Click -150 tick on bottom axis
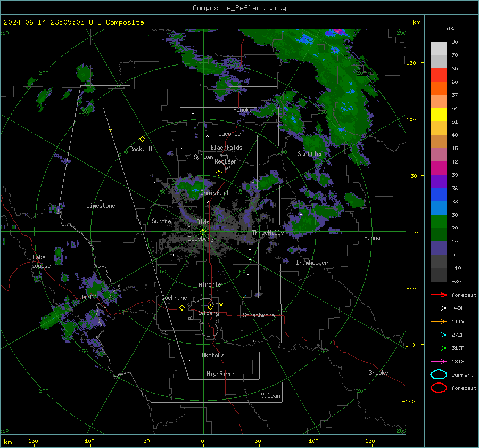This screenshot has width=479, height=448. 32,441
